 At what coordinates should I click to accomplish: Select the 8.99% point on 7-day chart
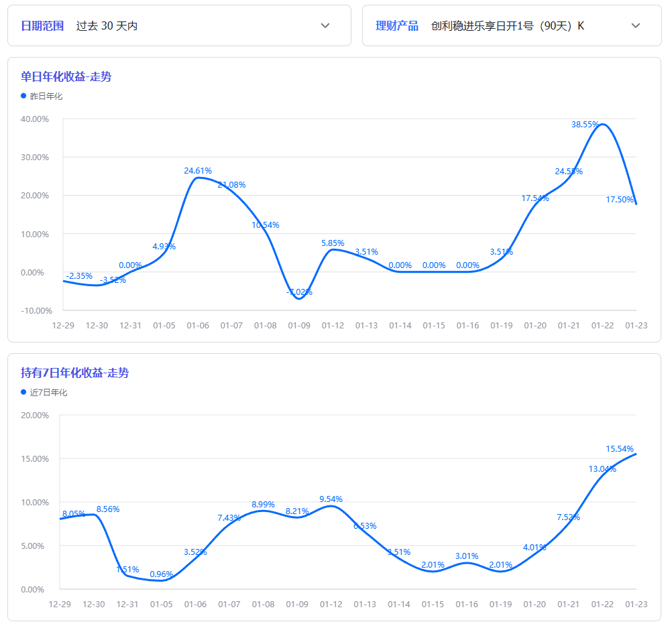263,511
